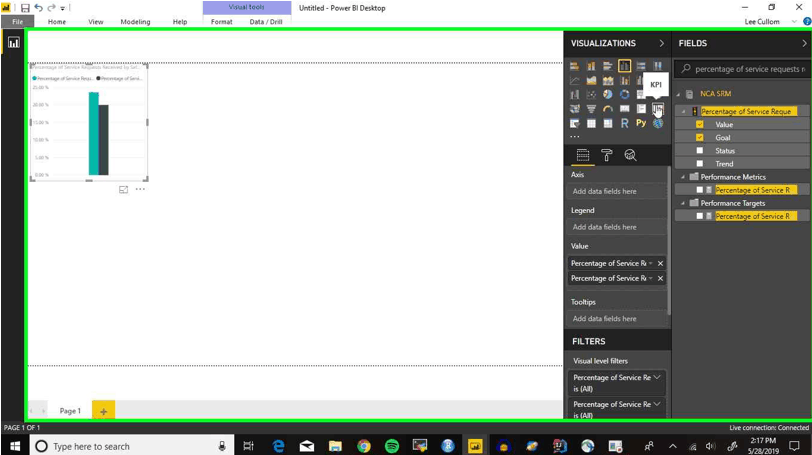Click the Redo arrow
Viewport: 812px width, 455px height.
coord(51,8)
